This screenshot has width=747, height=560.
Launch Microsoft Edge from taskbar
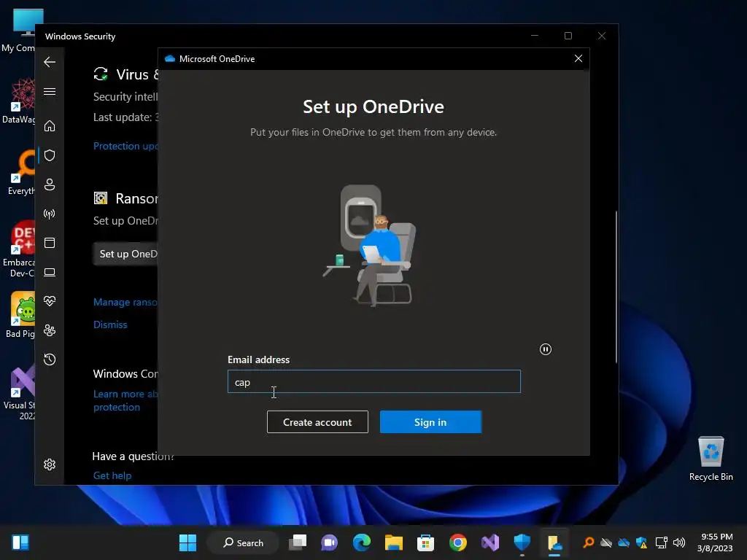click(362, 542)
